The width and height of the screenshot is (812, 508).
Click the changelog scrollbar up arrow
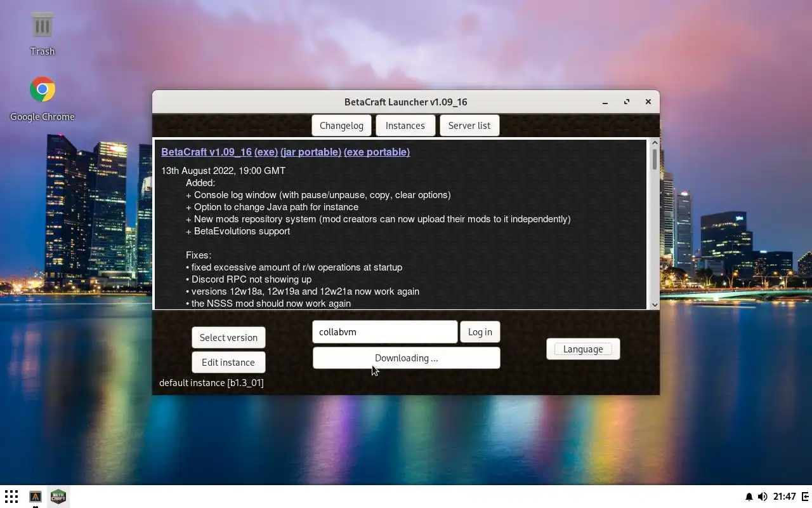click(655, 143)
